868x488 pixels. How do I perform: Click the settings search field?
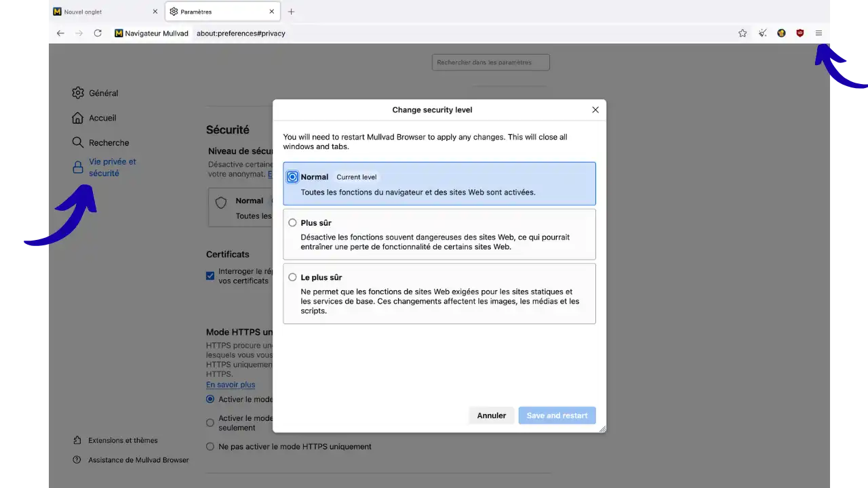coord(490,62)
